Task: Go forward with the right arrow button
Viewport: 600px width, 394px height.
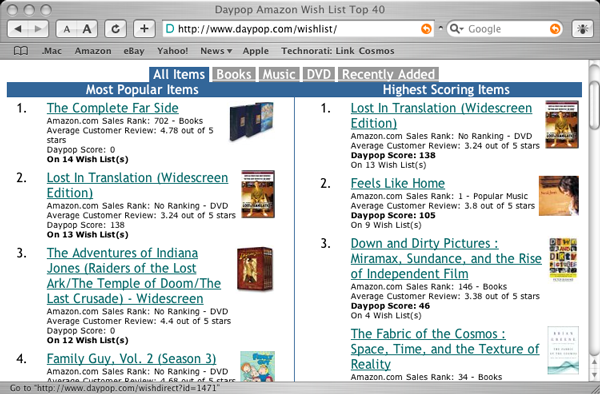Action: 38,29
